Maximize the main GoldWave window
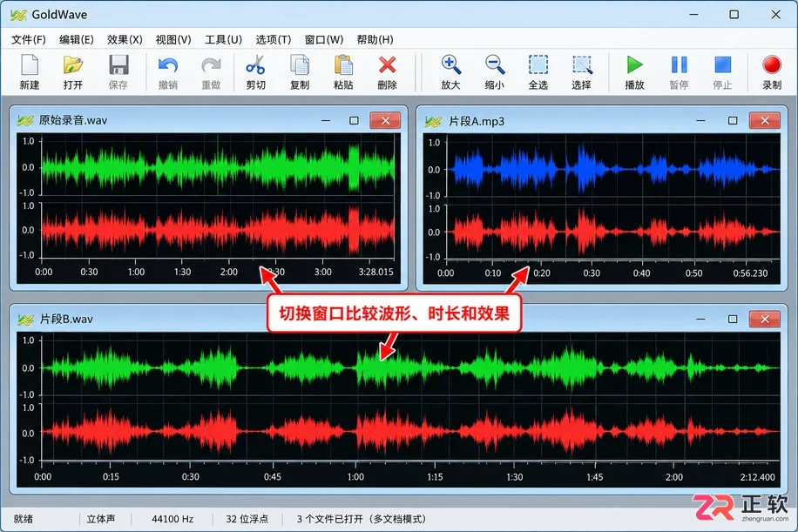The image size is (798, 532). 734,14
